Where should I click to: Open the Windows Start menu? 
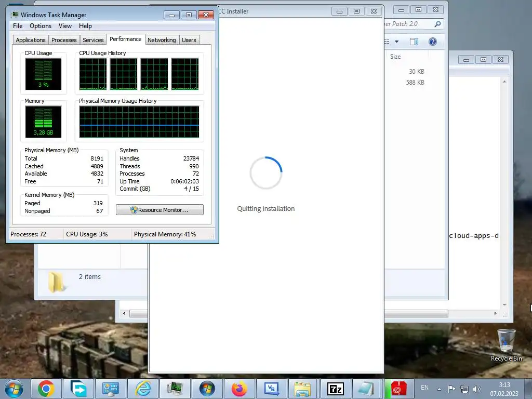tap(14, 389)
